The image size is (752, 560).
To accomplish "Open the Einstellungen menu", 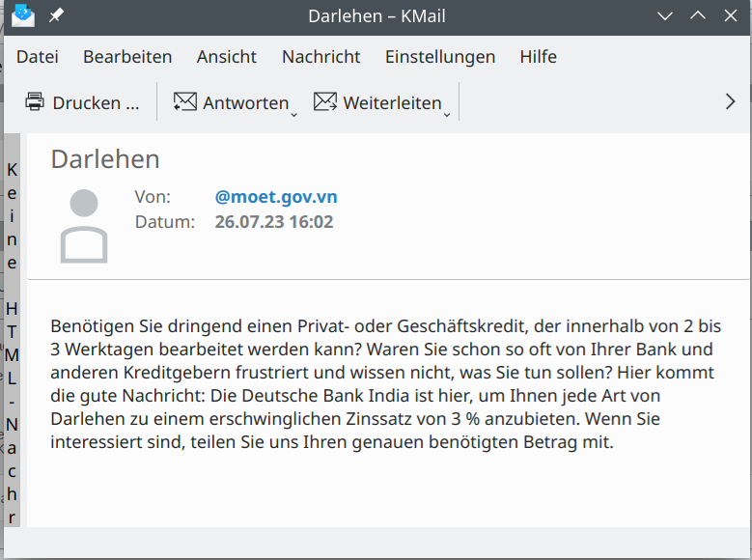I will pos(439,57).
